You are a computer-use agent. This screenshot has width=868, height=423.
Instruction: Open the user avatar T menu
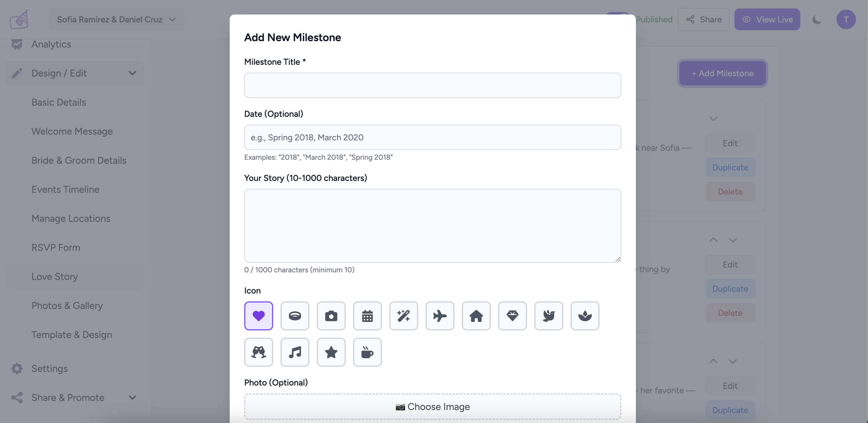[846, 19]
